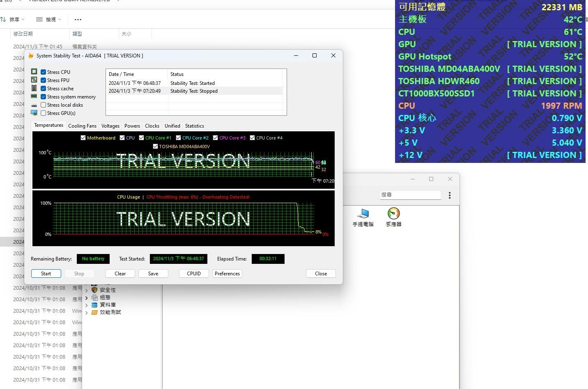Click the +5 V sensor row
The image size is (588, 389).
pos(490,142)
